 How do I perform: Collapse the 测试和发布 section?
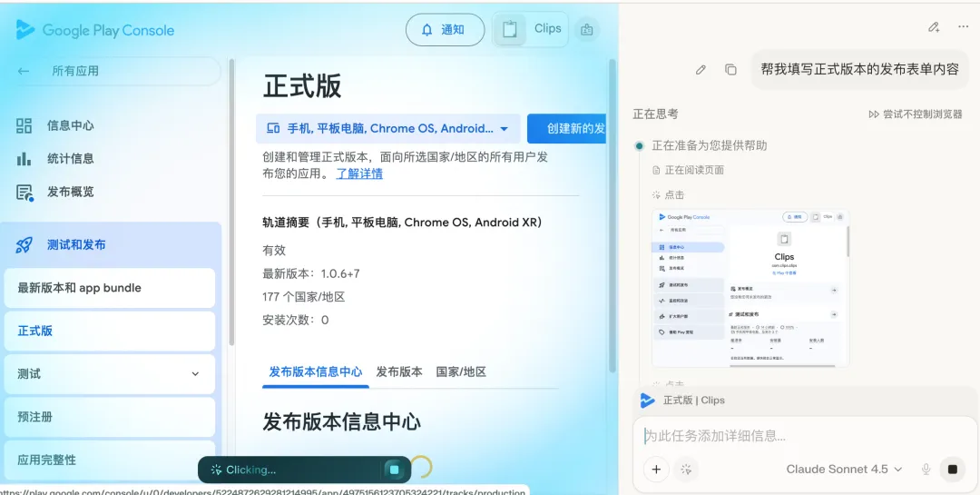pyautogui.click(x=110, y=244)
